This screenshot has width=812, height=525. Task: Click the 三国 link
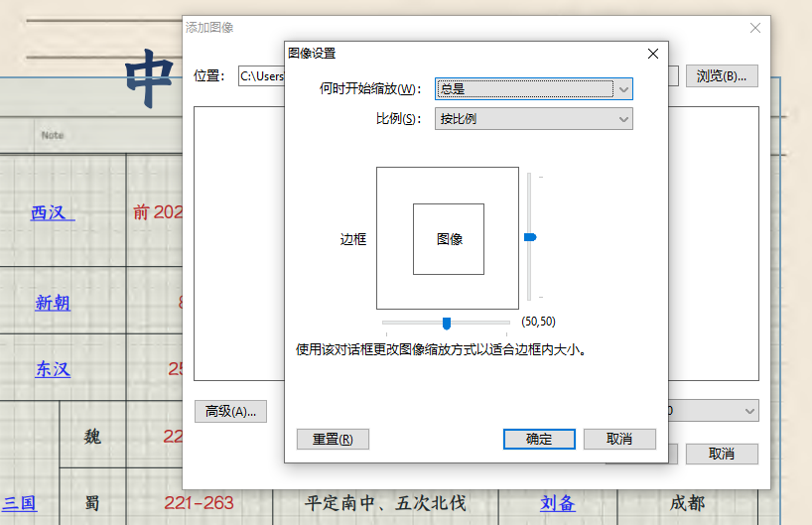pyautogui.click(x=19, y=503)
